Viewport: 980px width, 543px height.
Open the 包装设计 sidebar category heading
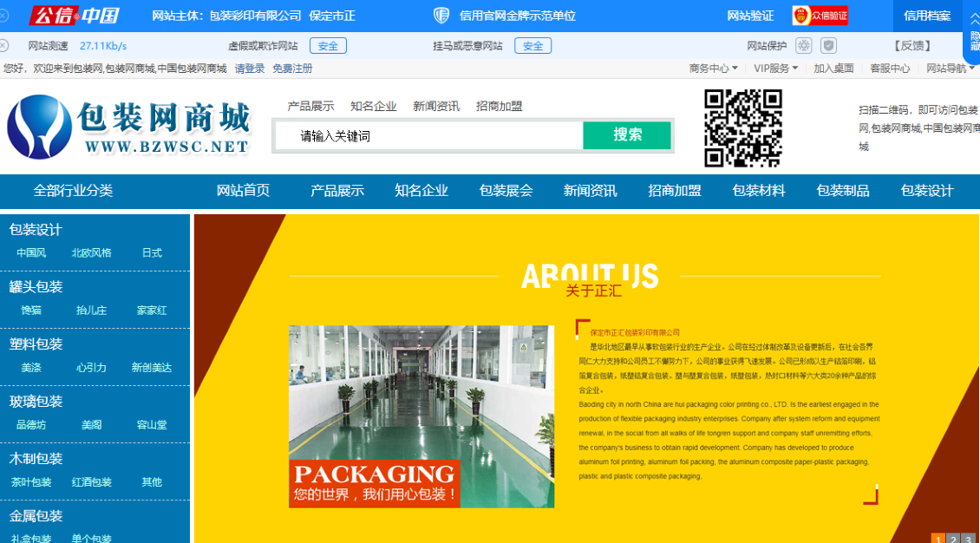click(36, 229)
